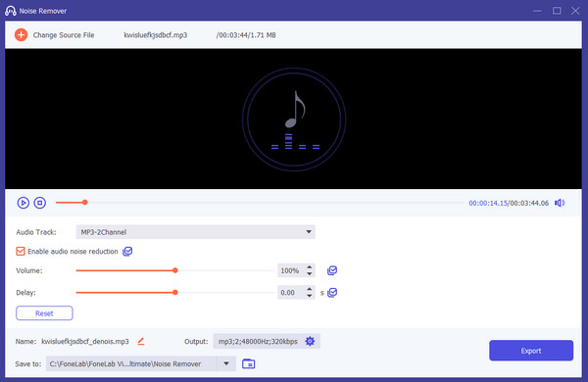Disable the Enable audio noise reduction checkbox
The image size is (588, 382).
(21, 251)
